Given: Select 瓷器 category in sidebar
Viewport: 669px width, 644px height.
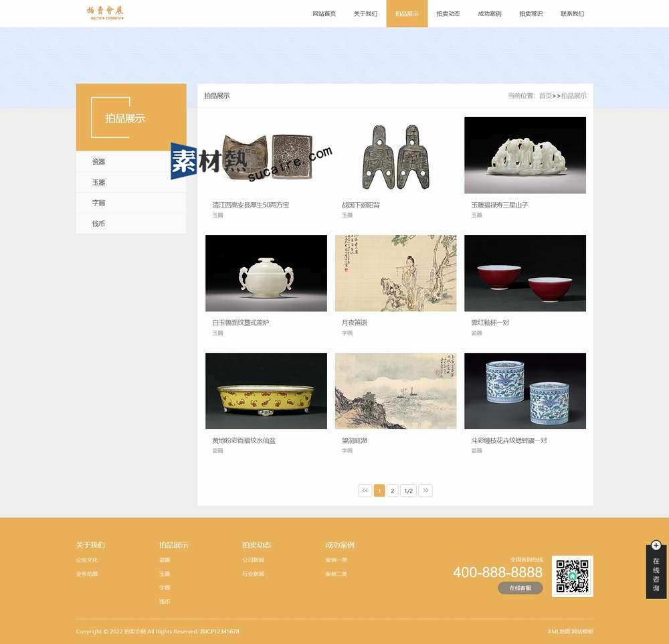Looking at the screenshot, I should point(99,161).
